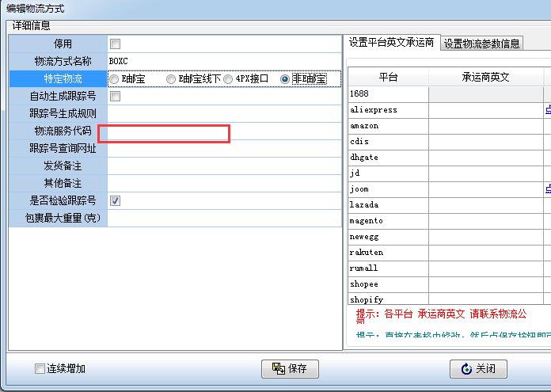Screen dimensions: 551x392
Task: Switch to 设置平台英文承运商 tab
Action: (x=391, y=43)
